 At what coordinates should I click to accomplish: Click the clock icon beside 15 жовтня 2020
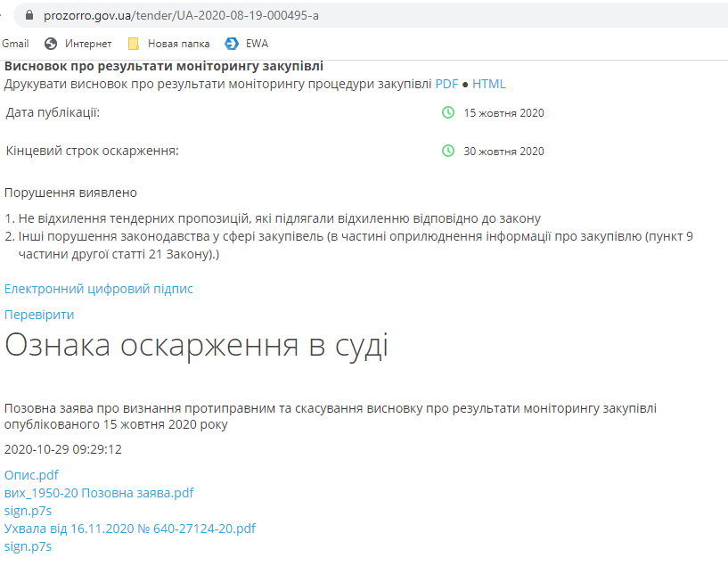pyautogui.click(x=448, y=112)
